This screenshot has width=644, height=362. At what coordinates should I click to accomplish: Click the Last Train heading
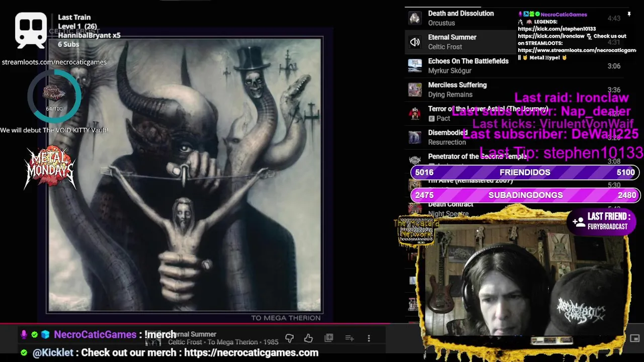[74, 17]
